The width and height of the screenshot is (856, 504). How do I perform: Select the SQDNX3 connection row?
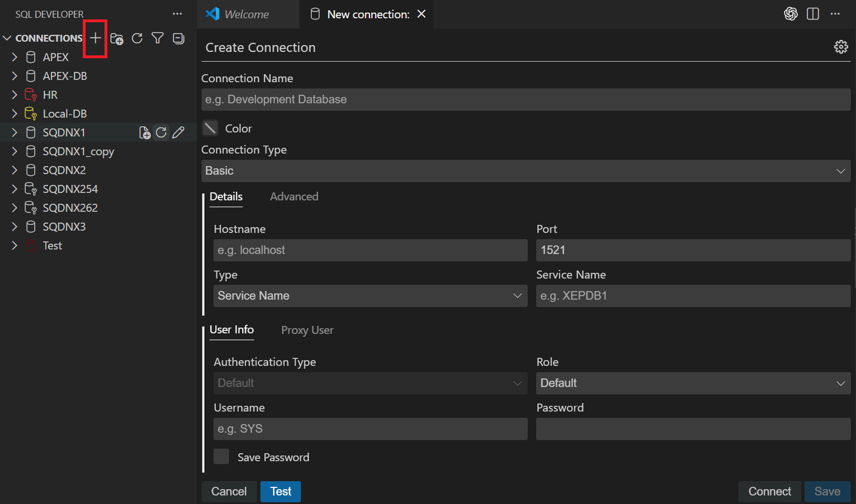tap(98, 227)
